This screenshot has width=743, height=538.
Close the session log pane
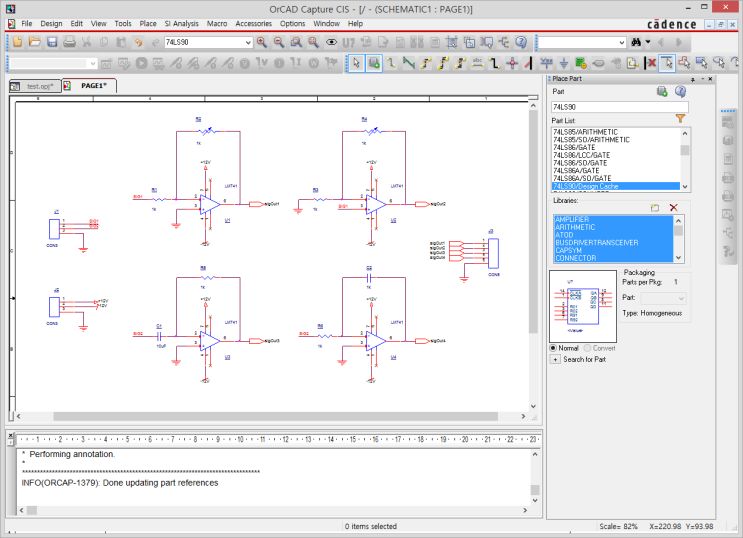[10, 435]
